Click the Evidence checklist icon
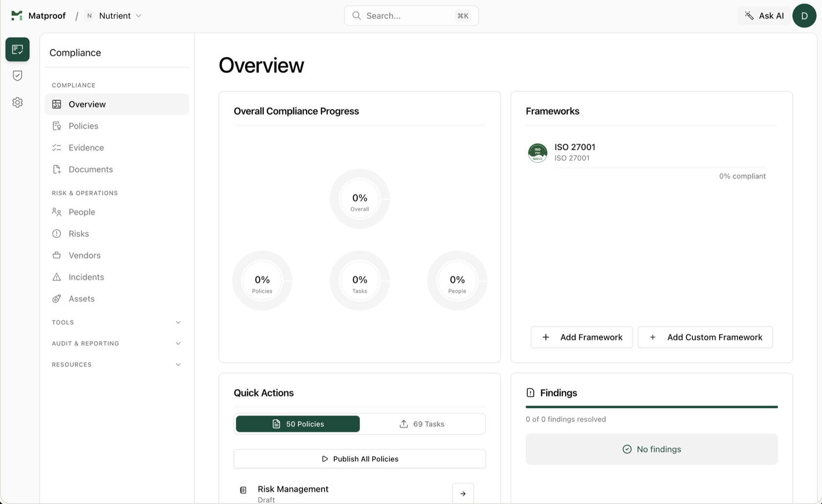The image size is (822, 504). click(x=57, y=147)
